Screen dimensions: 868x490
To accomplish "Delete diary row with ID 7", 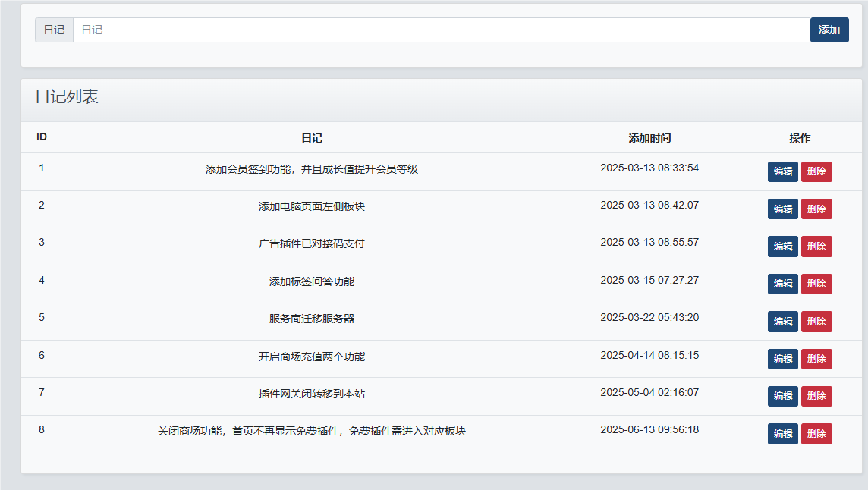I will tap(816, 396).
